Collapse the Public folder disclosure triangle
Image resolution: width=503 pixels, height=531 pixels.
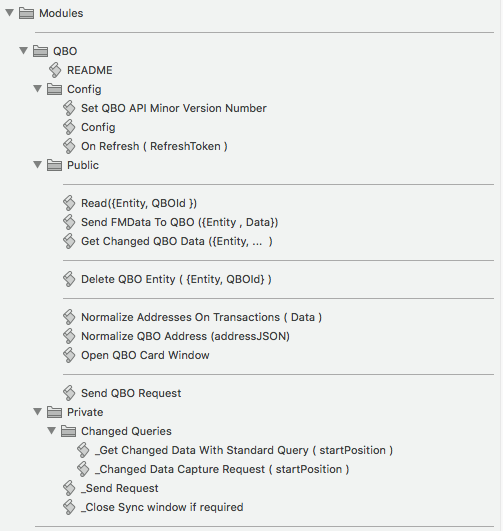(x=37, y=165)
